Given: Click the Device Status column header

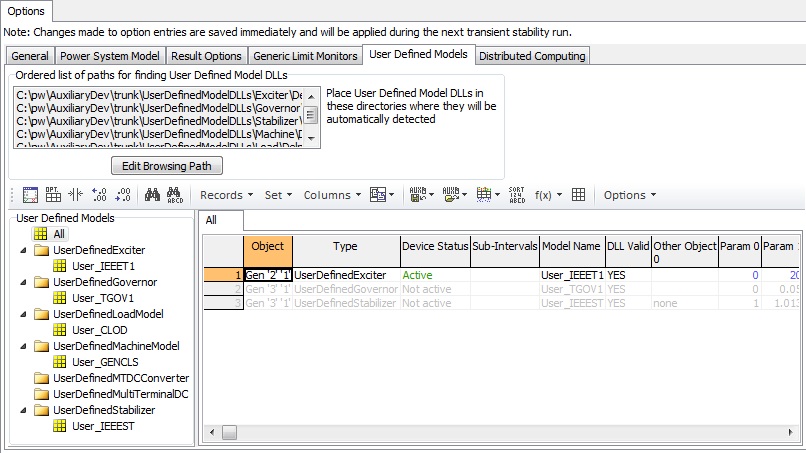Looking at the screenshot, I should tap(434, 246).
